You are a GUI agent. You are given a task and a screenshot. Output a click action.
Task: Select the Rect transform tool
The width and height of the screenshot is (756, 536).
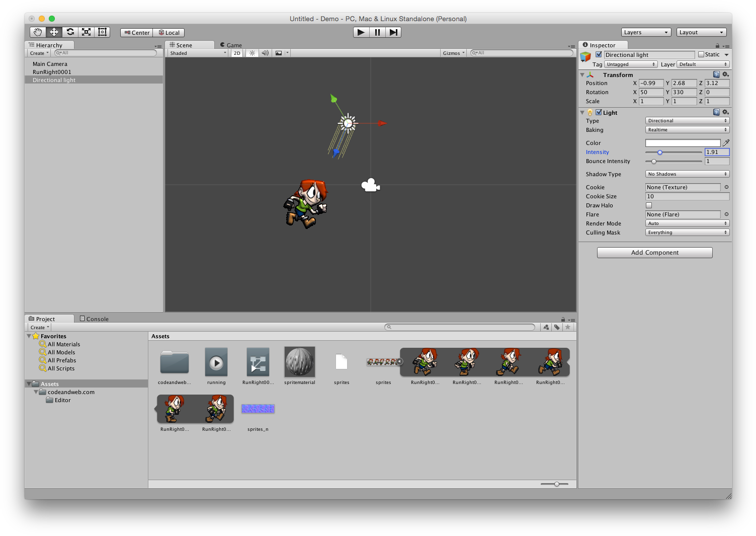point(103,32)
